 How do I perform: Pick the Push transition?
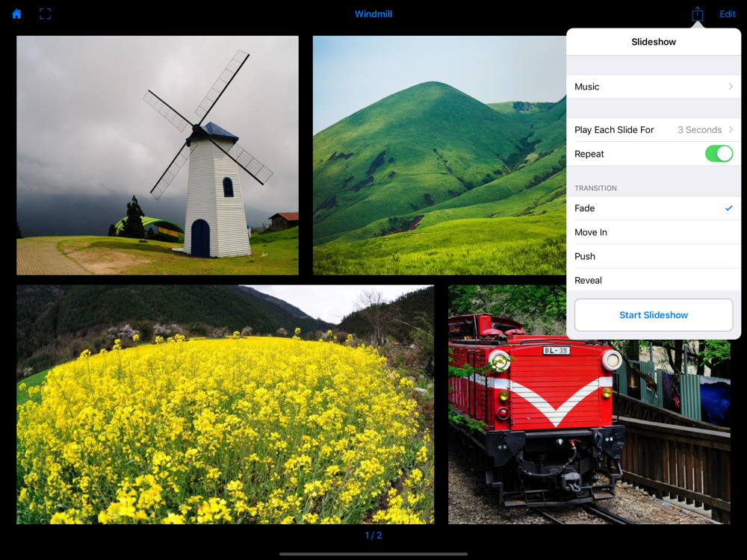click(653, 256)
